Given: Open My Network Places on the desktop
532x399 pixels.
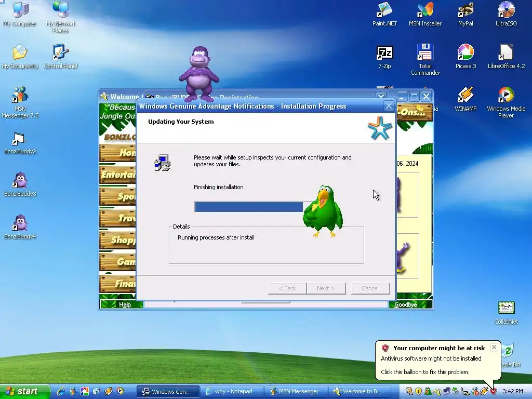Looking at the screenshot, I should (61, 16).
